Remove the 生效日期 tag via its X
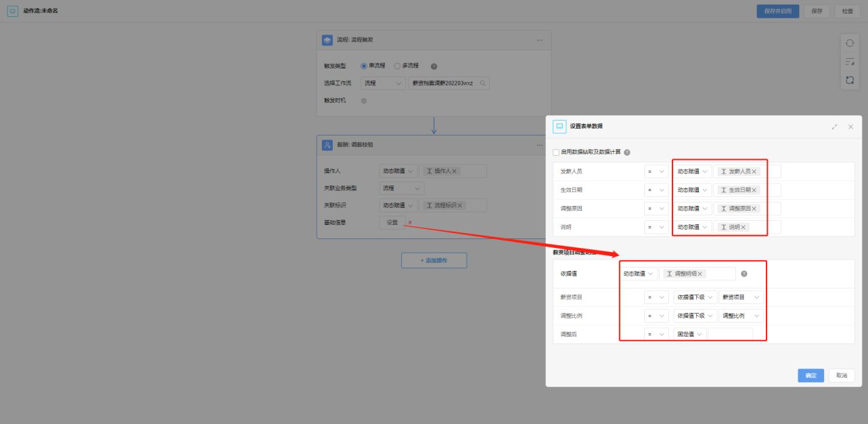The image size is (868, 424). point(754,190)
